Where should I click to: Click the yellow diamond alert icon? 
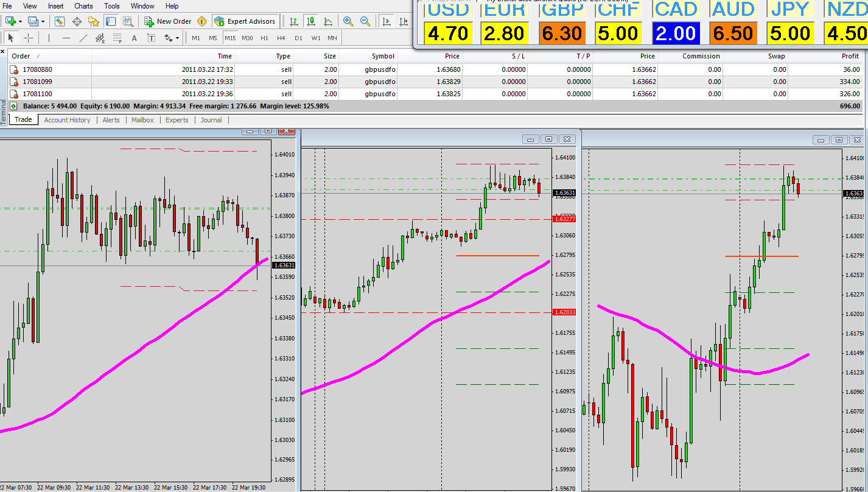(202, 21)
